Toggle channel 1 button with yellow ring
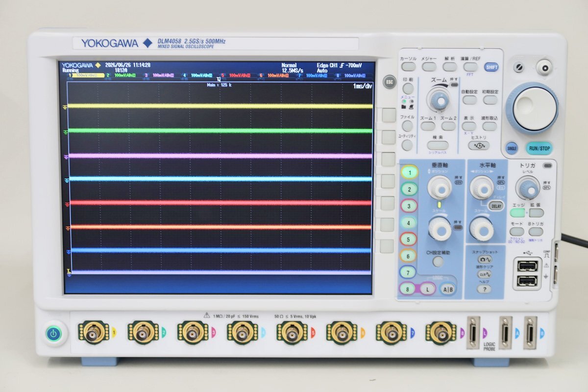Screen dimensions: 588x392 [x=409, y=172]
